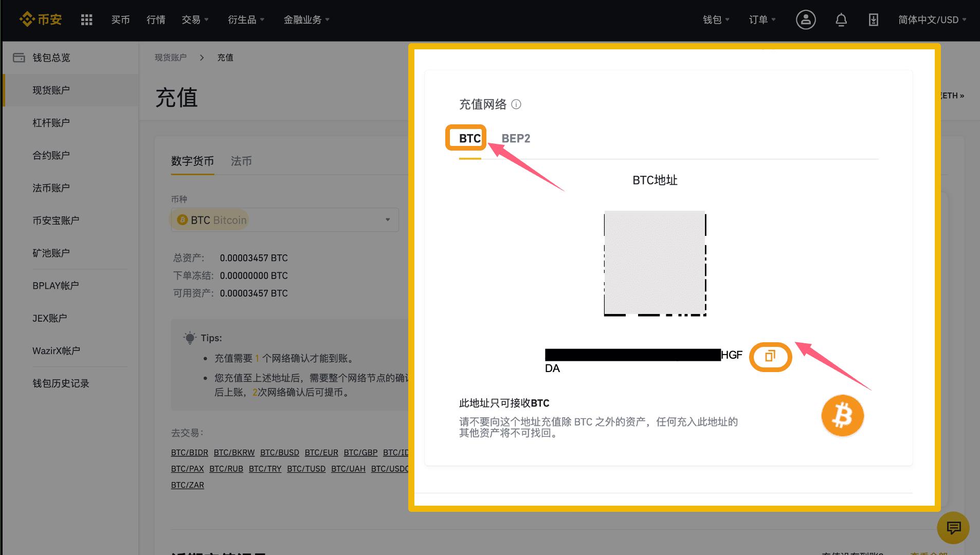The image size is (980, 555).
Task: Open the 金融业务 dropdown menu
Action: click(306, 20)
